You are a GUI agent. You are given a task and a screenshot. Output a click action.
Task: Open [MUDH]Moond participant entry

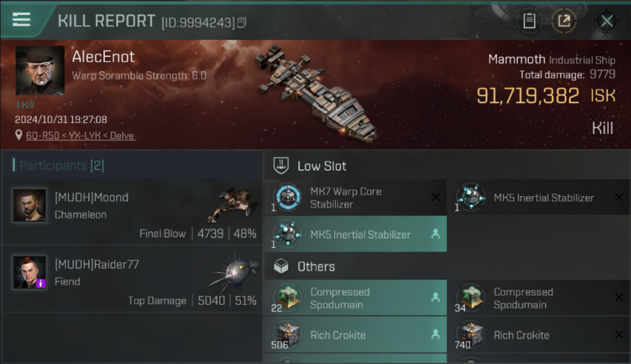(132, 212)
